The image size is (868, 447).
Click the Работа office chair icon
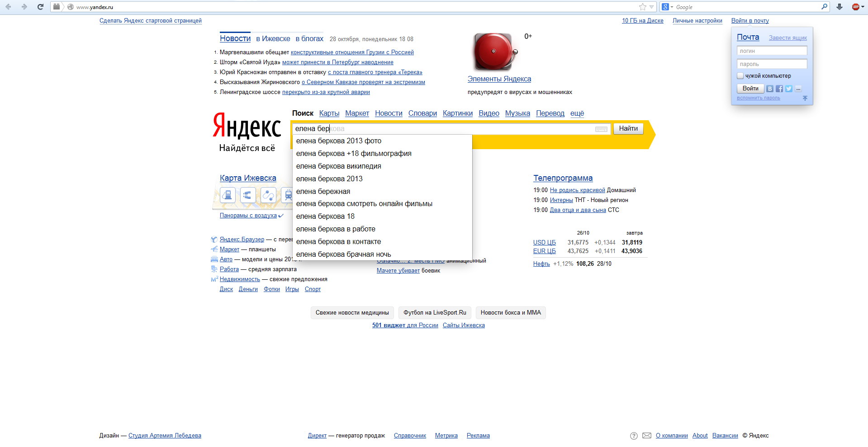coord(214,269)
